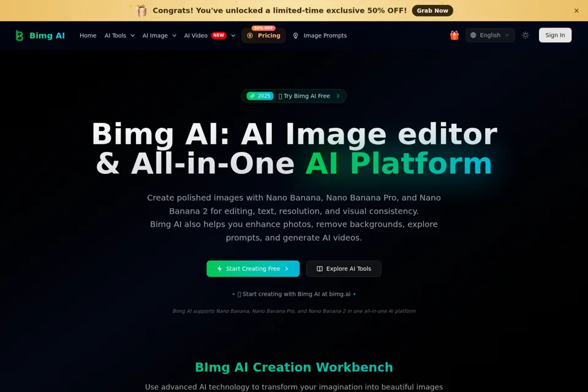
Task: Open the English language dropdown
Action: tap(490, 36)
